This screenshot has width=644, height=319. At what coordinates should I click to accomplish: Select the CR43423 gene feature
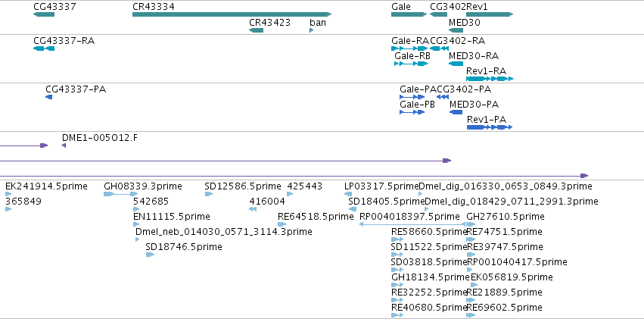coord(257,30)
